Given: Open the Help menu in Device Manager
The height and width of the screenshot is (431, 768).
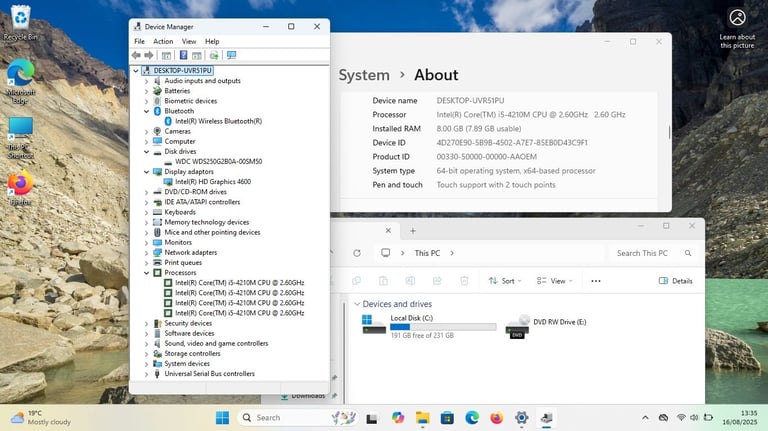Looking at the screenshot, I should coord(212,42).
